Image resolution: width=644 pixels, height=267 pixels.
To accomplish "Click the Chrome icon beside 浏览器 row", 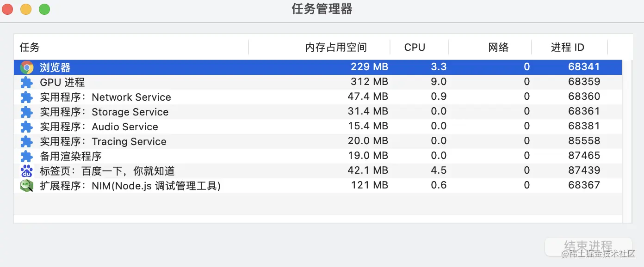I will (26, 67).
